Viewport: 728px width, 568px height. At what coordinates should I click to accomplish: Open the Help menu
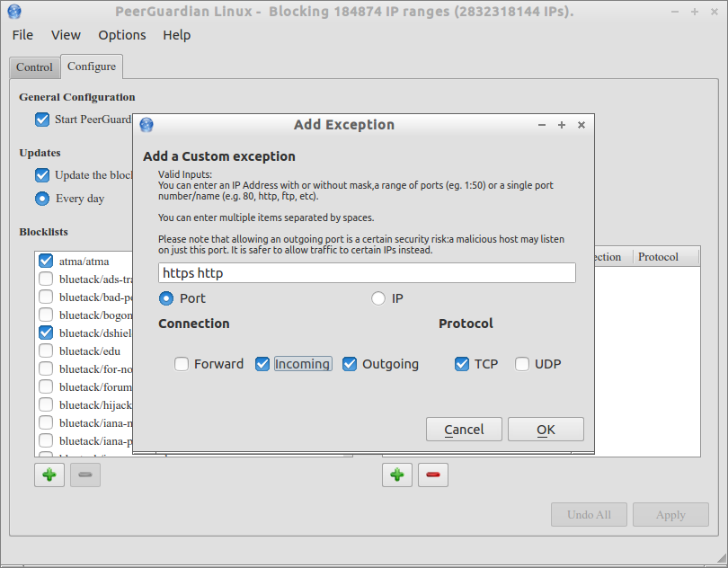coord(176,35)
